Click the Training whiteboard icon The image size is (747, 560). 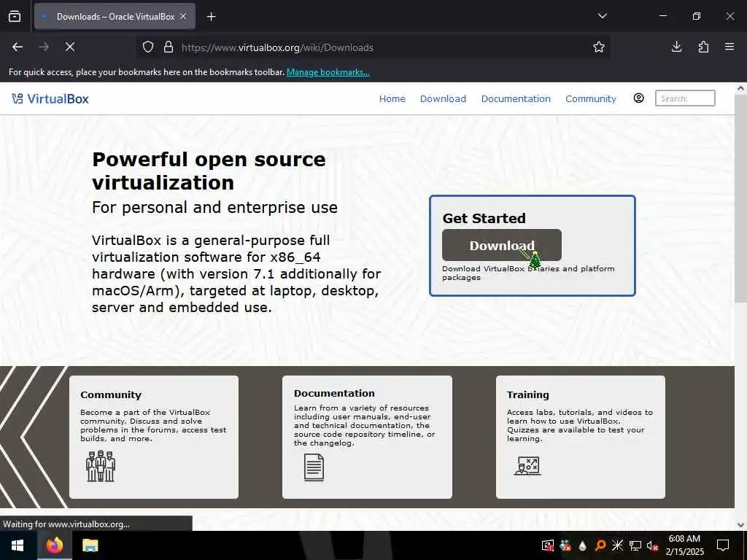527,466
